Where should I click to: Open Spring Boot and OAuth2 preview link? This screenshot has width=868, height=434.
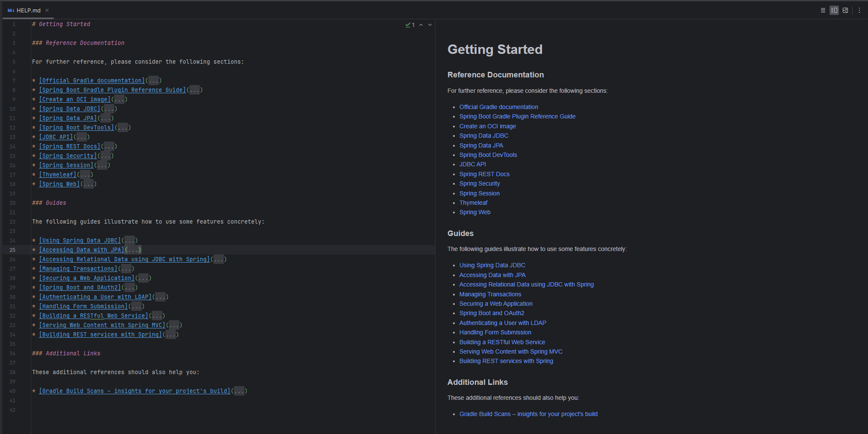coord(492,313)
